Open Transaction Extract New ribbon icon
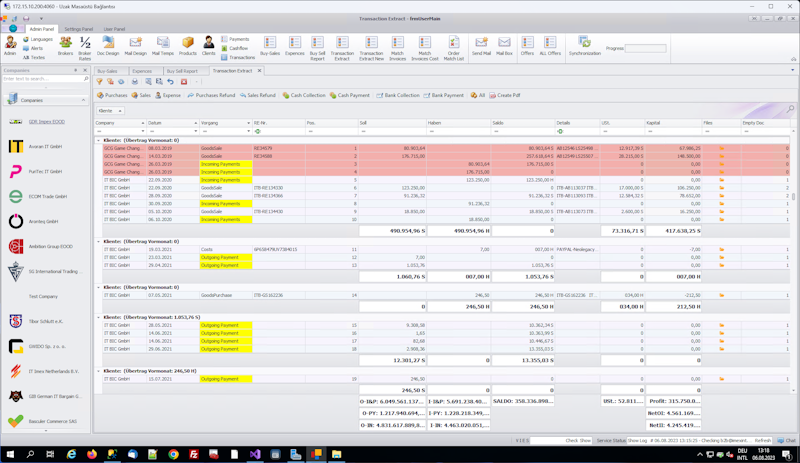 pos(371,48)
